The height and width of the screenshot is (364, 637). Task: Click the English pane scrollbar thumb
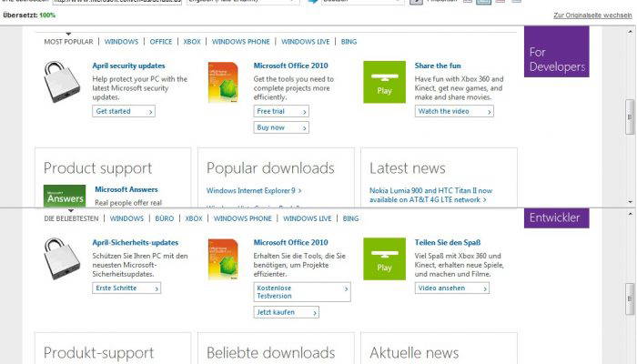[630, 117]
